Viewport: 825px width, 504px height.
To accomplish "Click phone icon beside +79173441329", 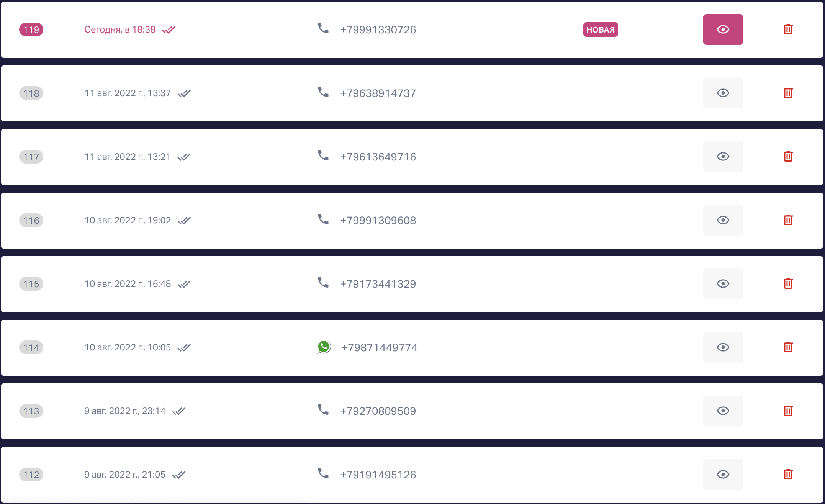I will 323,283.
